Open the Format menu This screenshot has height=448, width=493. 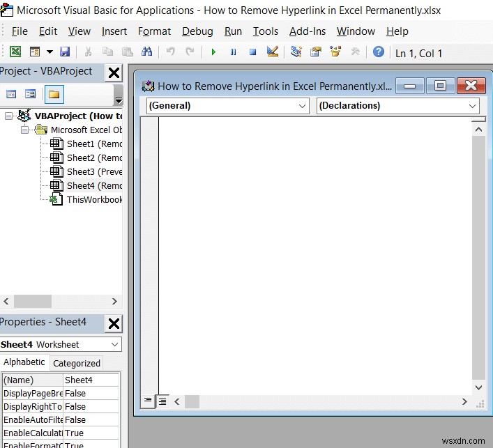point(154,31)
